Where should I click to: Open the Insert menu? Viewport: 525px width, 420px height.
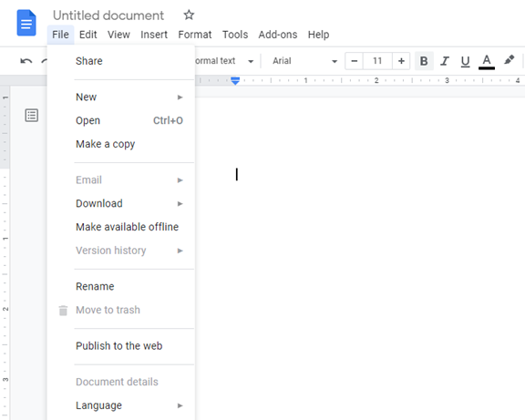(154, 35)
